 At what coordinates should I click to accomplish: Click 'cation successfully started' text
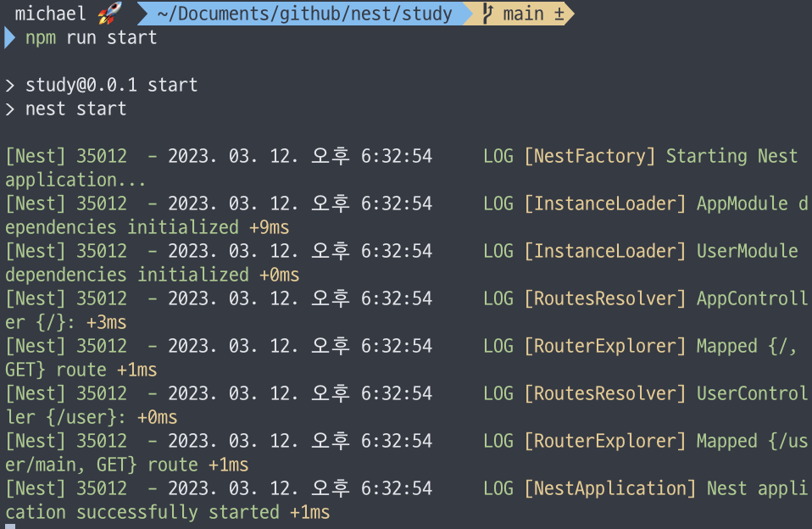[x=142, y=512]
